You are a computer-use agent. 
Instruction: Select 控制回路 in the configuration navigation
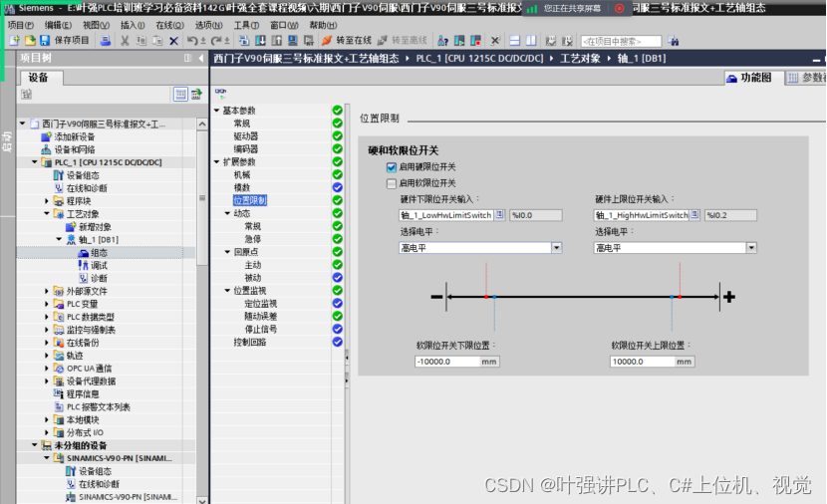tap(250, 342)
